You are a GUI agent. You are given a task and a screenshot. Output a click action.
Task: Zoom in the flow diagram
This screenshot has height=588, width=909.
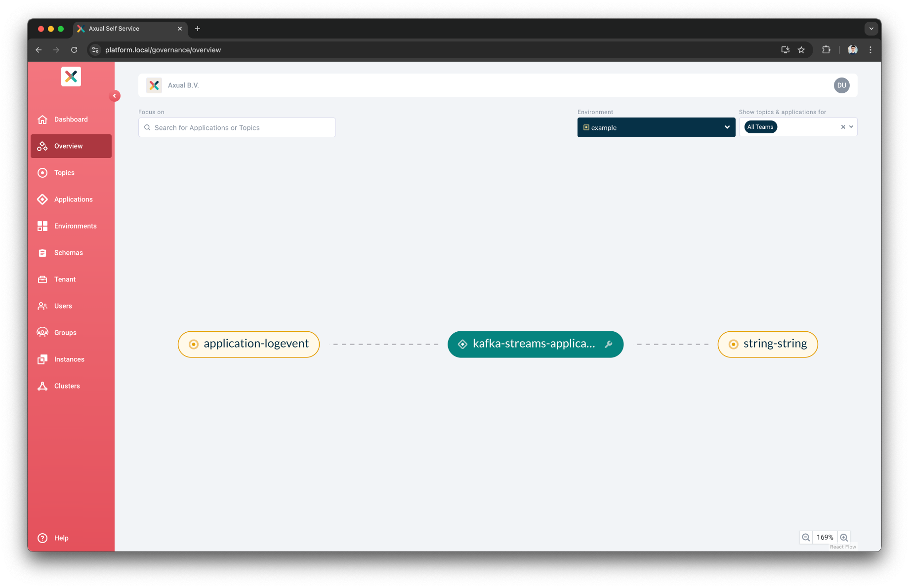click(844, 537)
